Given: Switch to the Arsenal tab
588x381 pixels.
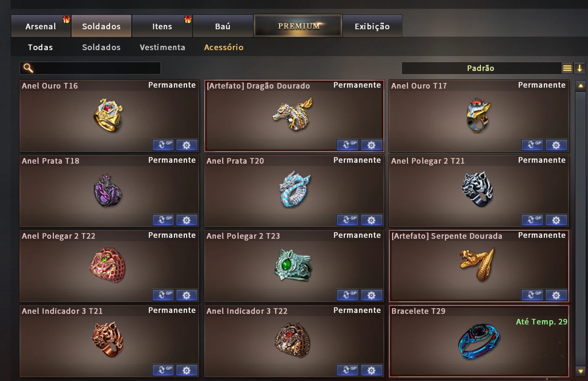Looking at the screenshot, I should [41, 26].
